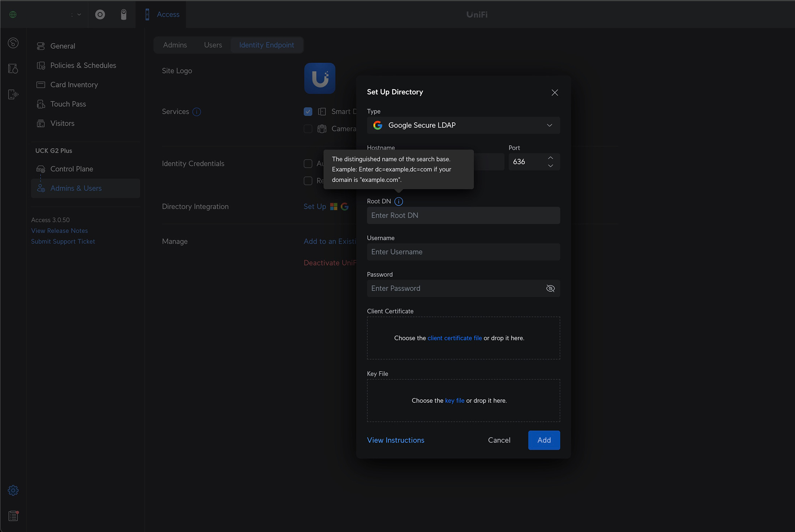795x532 pixels.
Task: Decrease the Port number with down arrow
Action: click(550, 166)
